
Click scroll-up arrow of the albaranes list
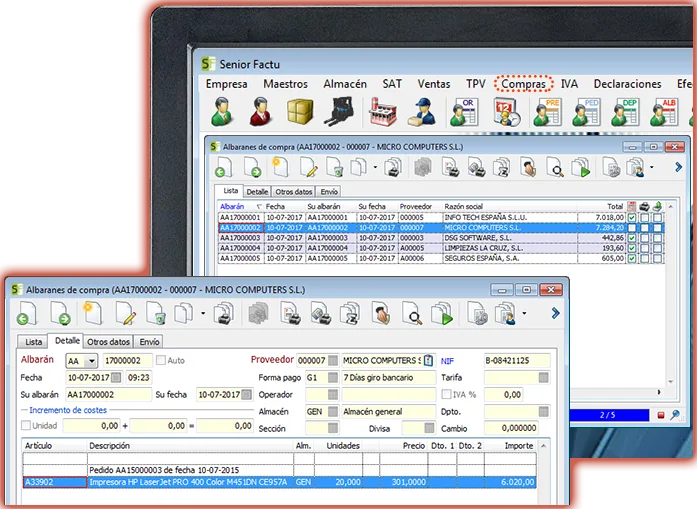coord(671,207)
